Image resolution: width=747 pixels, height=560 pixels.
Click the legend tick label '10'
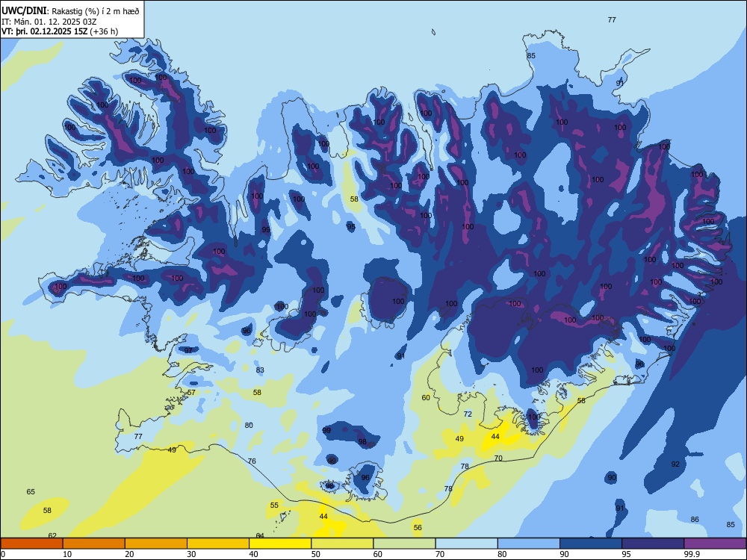(x=67, y=554)
